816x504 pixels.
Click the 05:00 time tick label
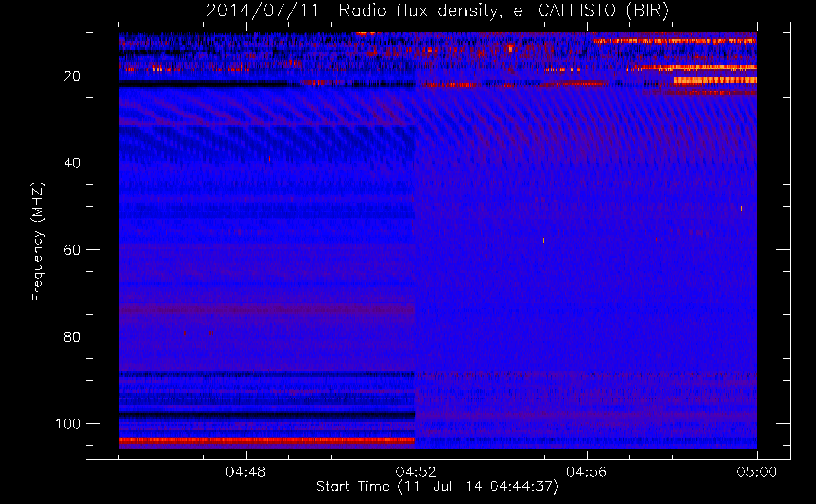(x=757, y=472)
